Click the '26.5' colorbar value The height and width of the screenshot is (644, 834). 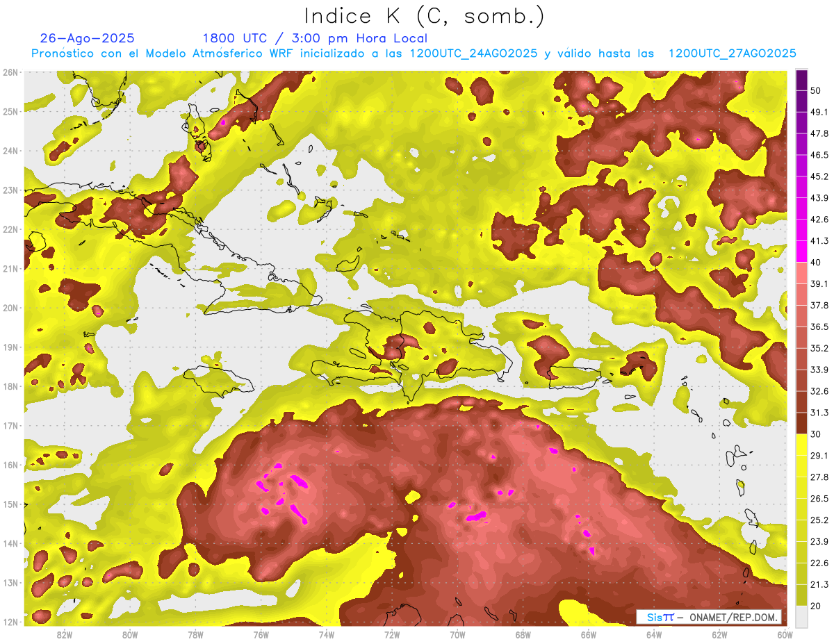819,498
